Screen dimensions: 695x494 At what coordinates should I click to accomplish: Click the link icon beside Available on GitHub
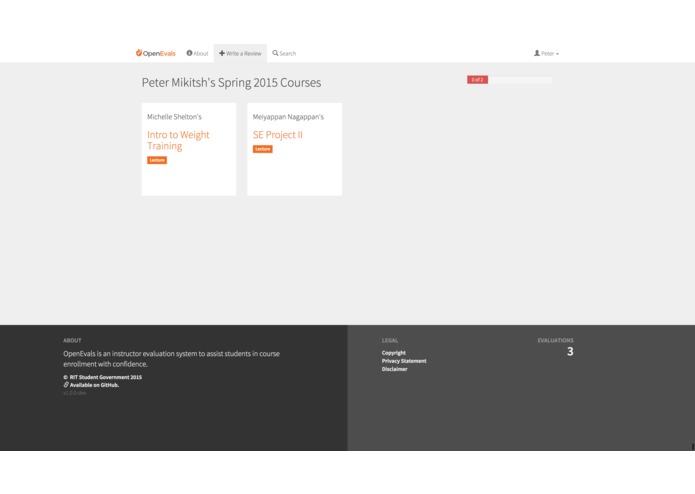[66, 385]
